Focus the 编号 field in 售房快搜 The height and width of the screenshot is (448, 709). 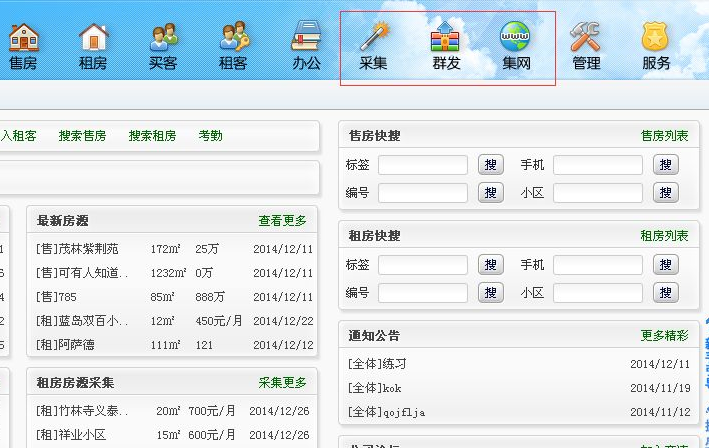tap(423, 193)
